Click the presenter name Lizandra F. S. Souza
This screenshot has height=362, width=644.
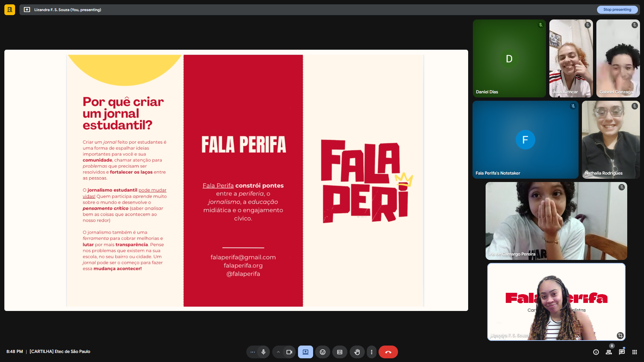[67, 10]
